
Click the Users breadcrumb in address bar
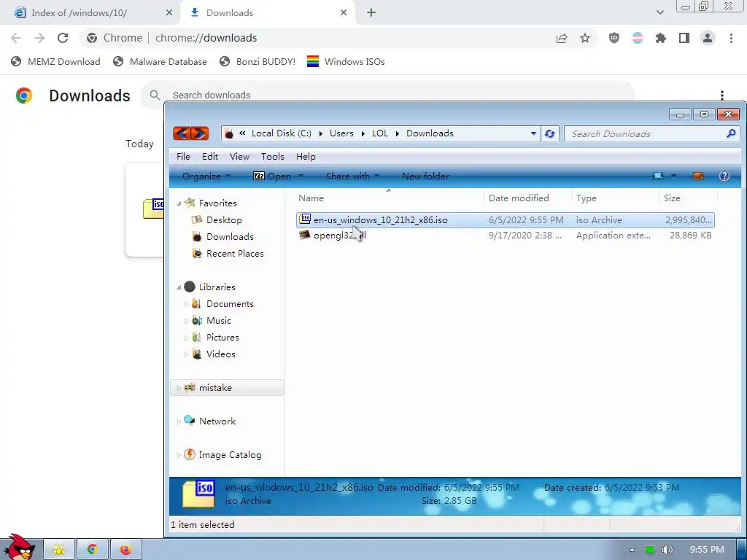341,133
